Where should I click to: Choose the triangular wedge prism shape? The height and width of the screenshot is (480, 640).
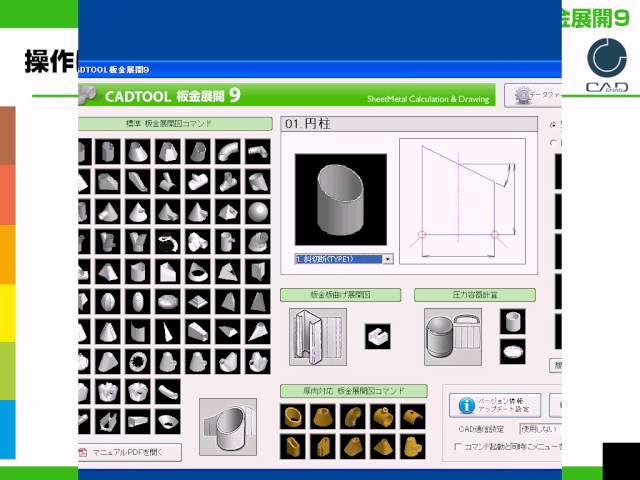coord(258,272)
